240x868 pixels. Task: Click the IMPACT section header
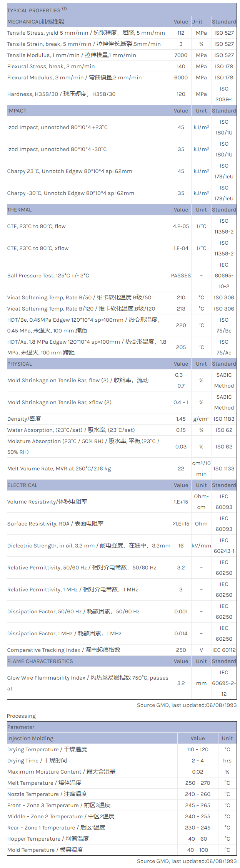pos(17,111)
